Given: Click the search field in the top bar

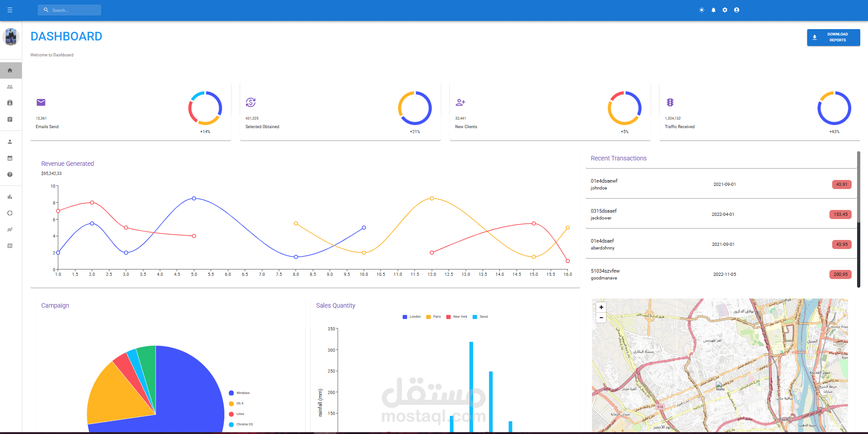Looking at the screenshot, I should [x=69, y=10].
